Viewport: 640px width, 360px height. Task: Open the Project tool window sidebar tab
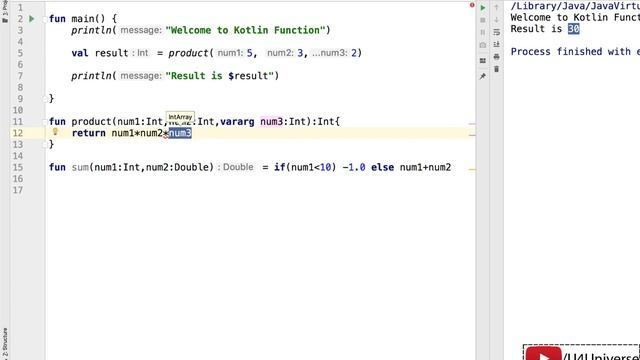pos(4,11)
